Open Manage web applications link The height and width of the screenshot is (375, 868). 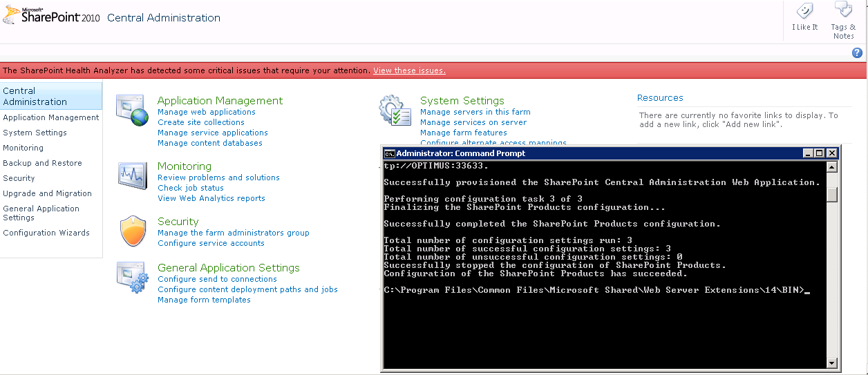[x=207, y=112]
